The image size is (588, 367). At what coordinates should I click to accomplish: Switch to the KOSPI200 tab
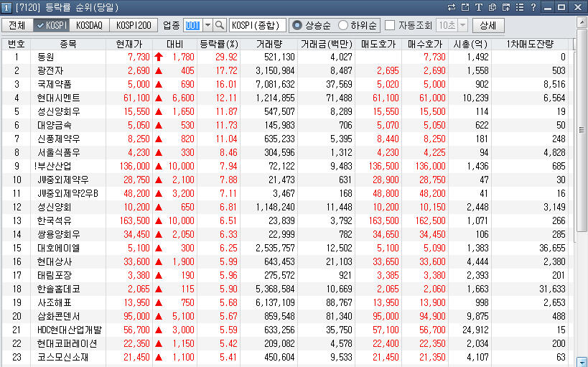click(x=134, y=25)
